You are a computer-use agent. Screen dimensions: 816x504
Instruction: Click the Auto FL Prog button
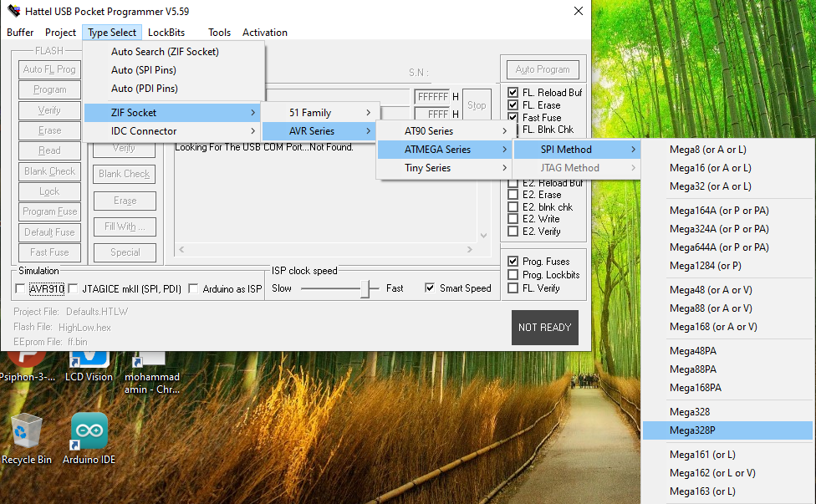(49, 69)
